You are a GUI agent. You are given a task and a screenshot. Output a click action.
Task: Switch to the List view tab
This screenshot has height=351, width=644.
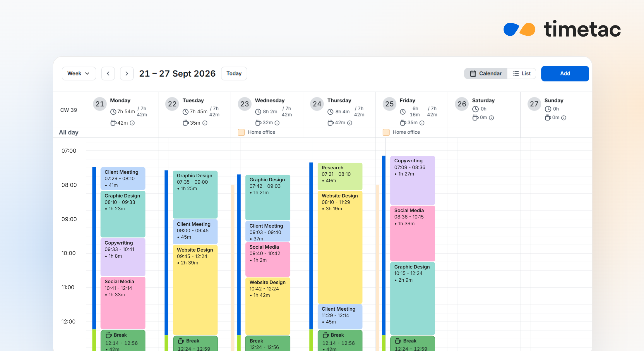tap(522, 73)
